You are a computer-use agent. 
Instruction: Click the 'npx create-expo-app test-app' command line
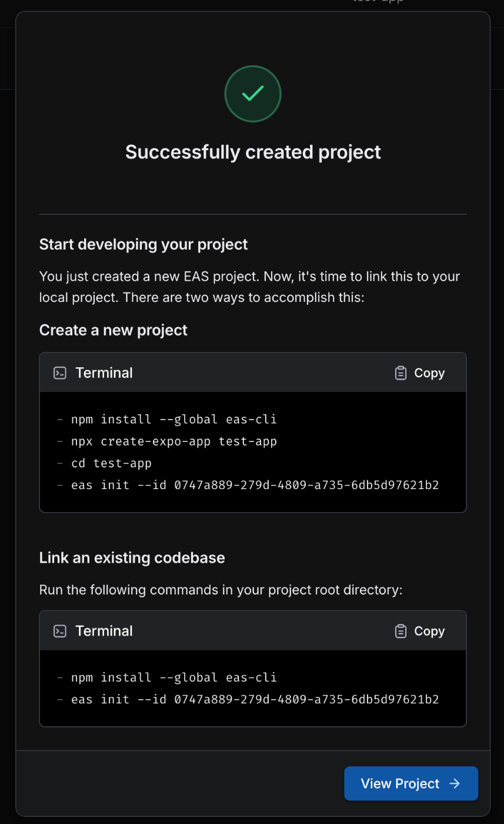(174, 441)
